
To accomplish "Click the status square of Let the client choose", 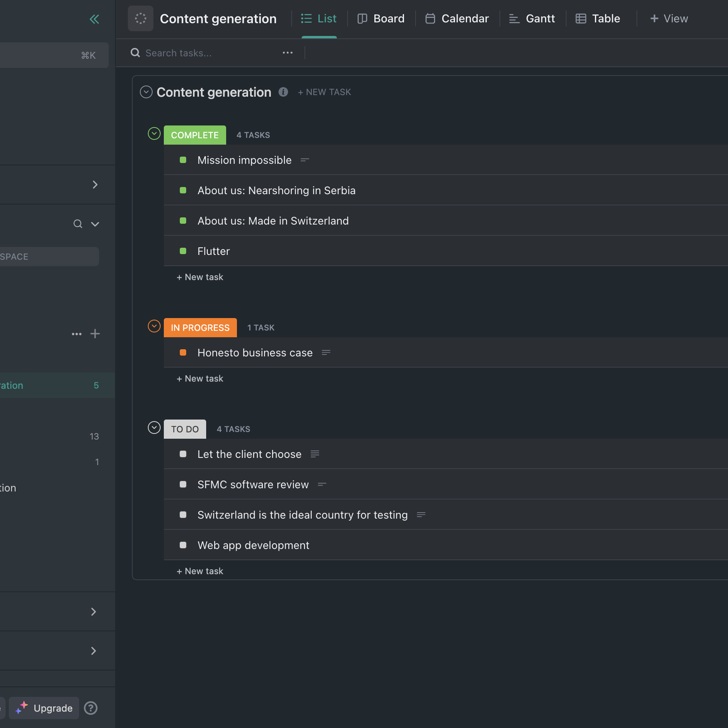I will tap(183, 454).
